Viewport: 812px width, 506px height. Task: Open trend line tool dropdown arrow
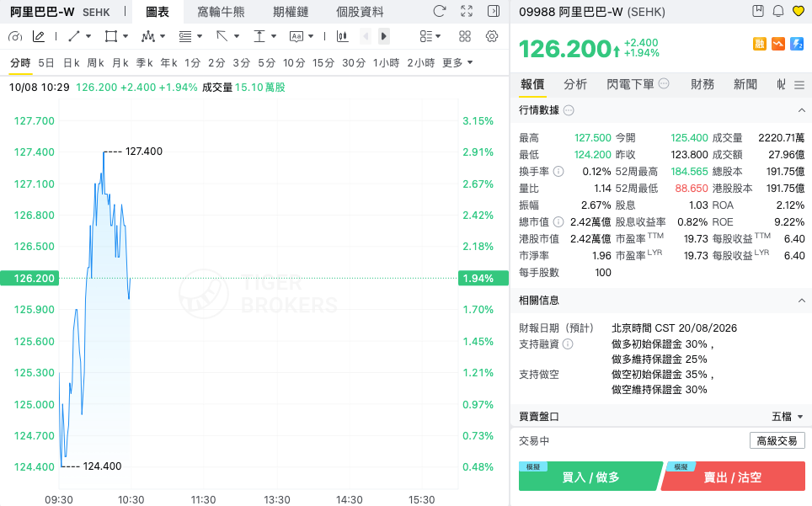(x=88, y=36)
